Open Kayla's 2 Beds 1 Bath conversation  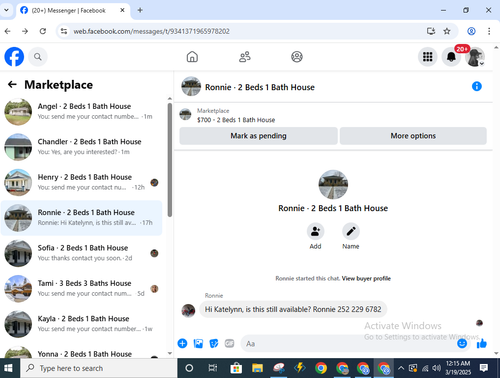[81, 324]
